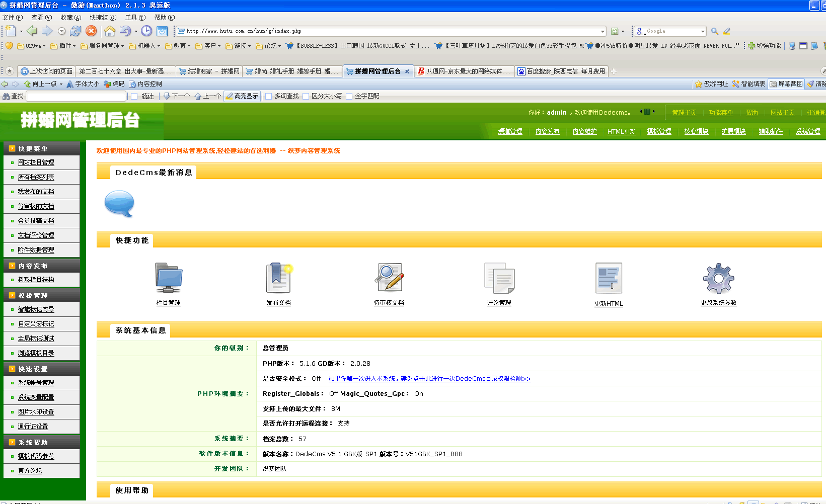This screenshot has width=826, height=504.
Task: Expand the 机器人 bookmarks folder
Action: [144, 46]
